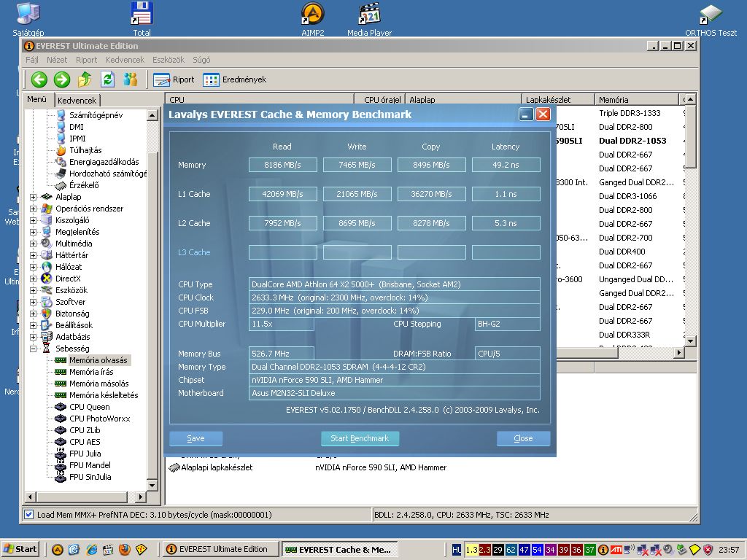Select CPU Queen benchmark item
The image size is (747, 560).
tap(82, 407)
